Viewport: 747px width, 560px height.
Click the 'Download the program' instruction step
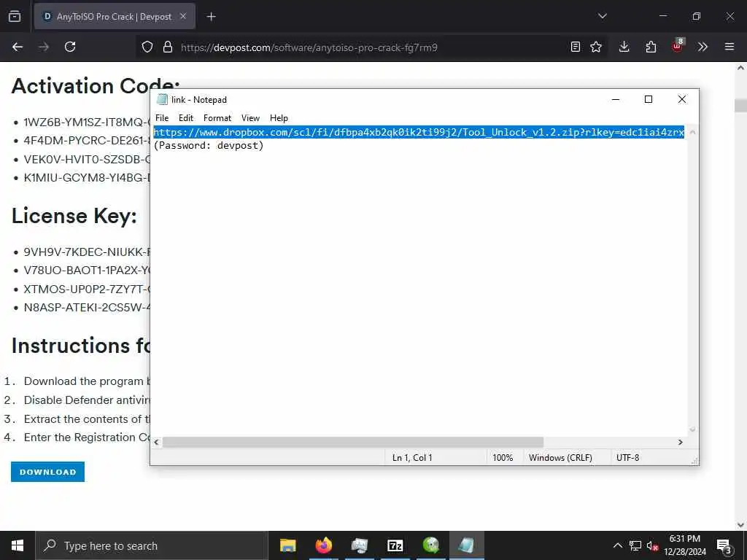click(x=87, y=381)
